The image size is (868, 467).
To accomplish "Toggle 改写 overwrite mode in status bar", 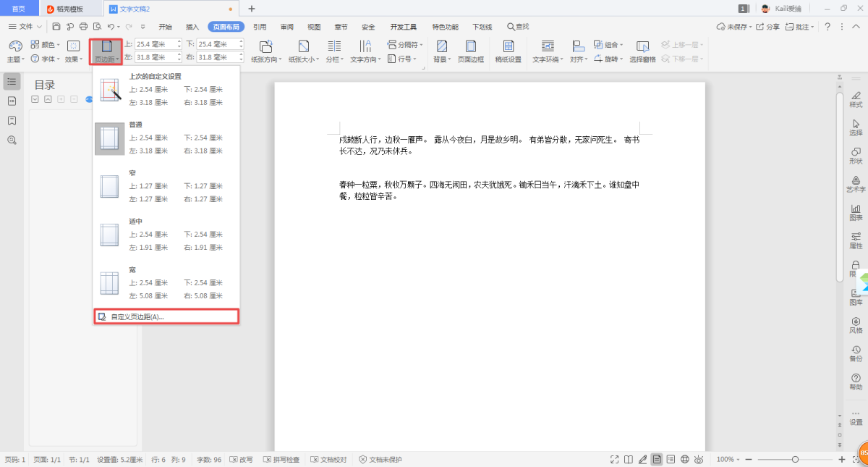I will coord(242,460).
